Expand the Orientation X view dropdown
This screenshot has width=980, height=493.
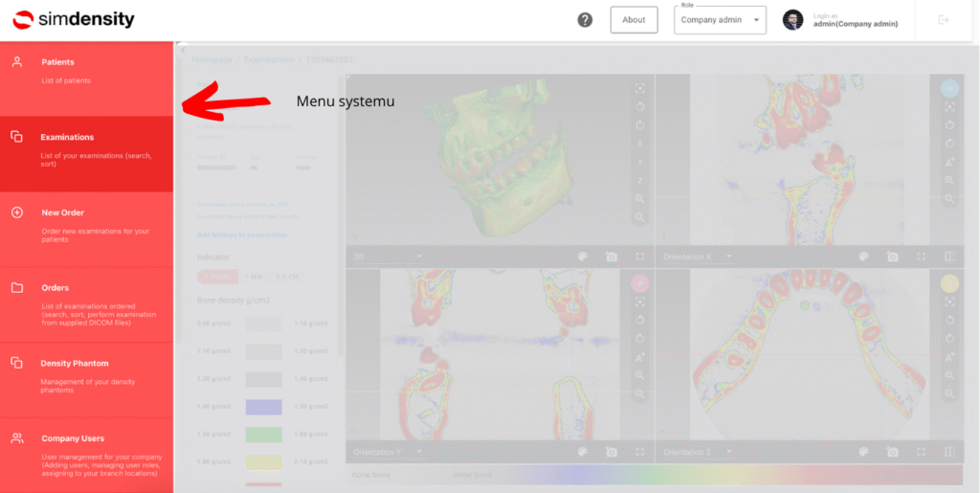(x=728, y=257)
